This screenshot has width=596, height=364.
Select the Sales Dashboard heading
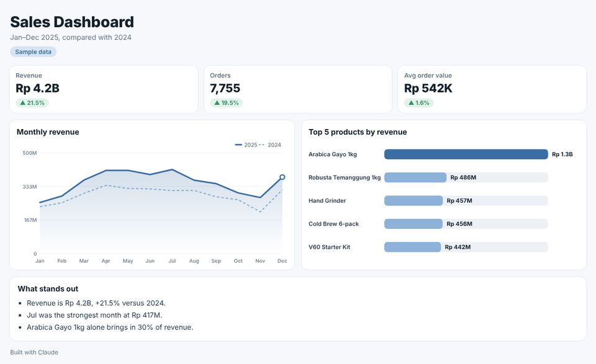pyautogui.click(x=72, y=22)
